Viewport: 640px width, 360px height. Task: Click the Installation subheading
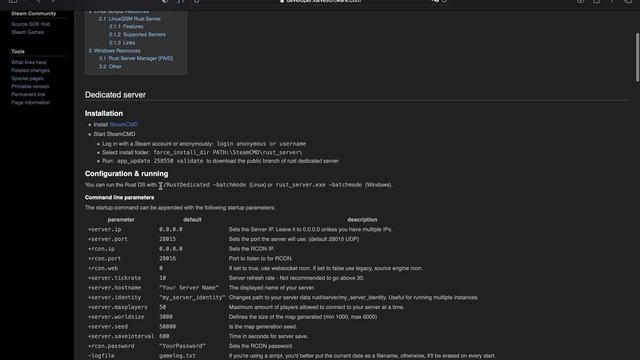[104, 113]
